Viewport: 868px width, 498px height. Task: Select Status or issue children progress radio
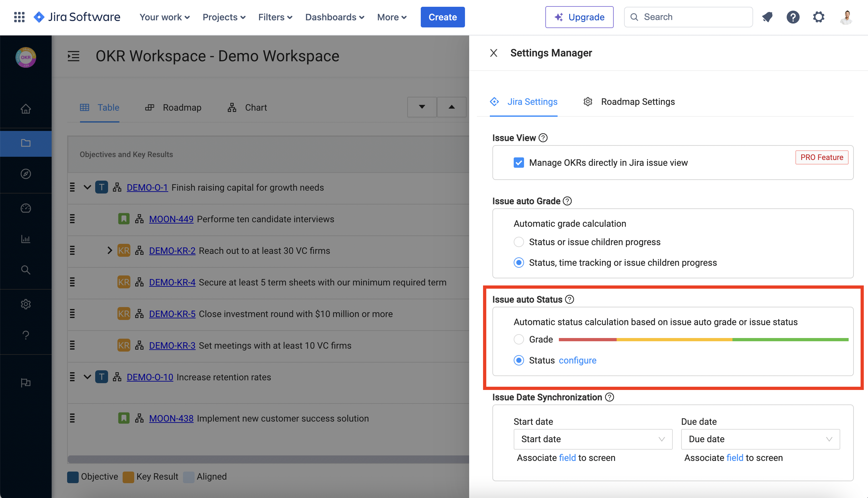[x=519, y=242]
